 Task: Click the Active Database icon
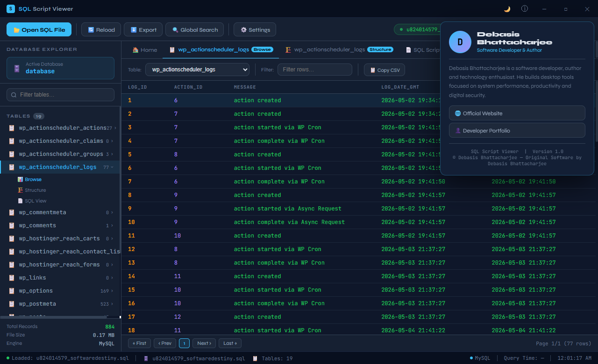point(17,68)
